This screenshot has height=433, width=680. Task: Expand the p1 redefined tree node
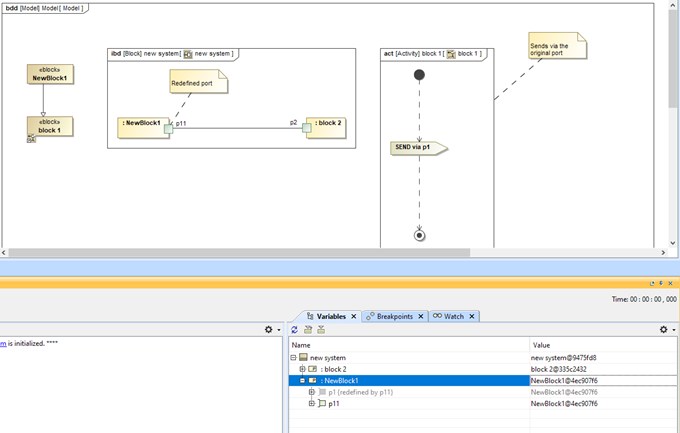click(311, 392)
